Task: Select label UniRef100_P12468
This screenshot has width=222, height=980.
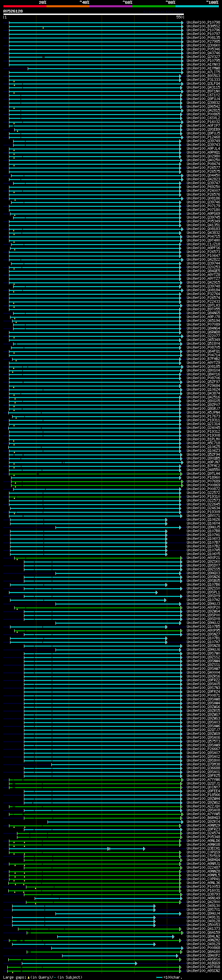Action: [203, 137]
